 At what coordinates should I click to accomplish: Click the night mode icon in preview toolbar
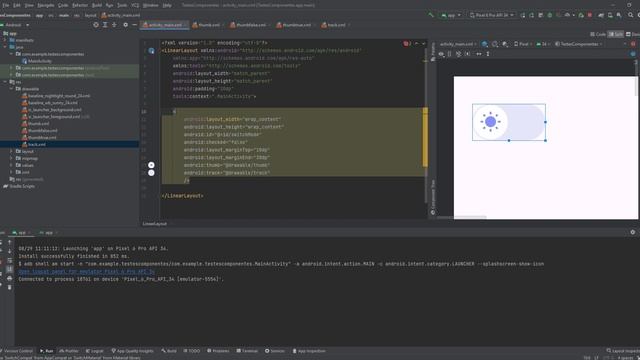505,44
